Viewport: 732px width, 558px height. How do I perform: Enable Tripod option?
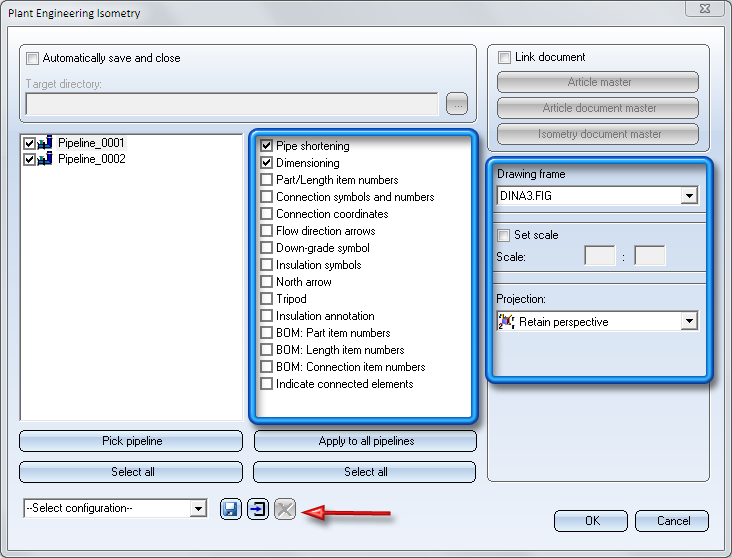coord(267,299)
